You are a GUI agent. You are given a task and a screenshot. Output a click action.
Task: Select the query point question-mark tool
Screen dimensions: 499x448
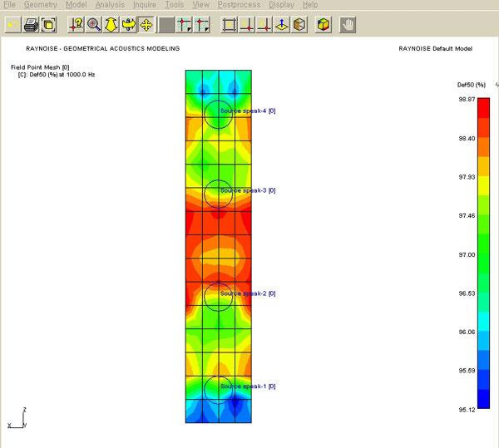76,25
